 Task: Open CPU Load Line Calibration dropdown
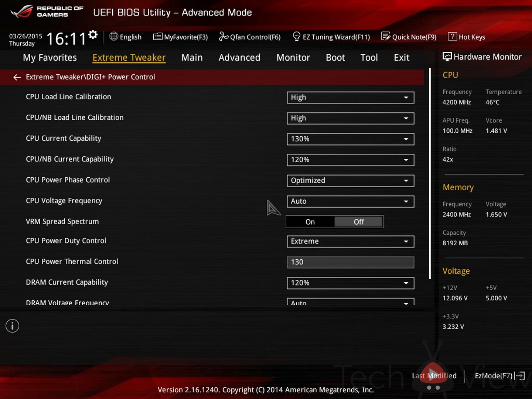click(x=350, y=98)
